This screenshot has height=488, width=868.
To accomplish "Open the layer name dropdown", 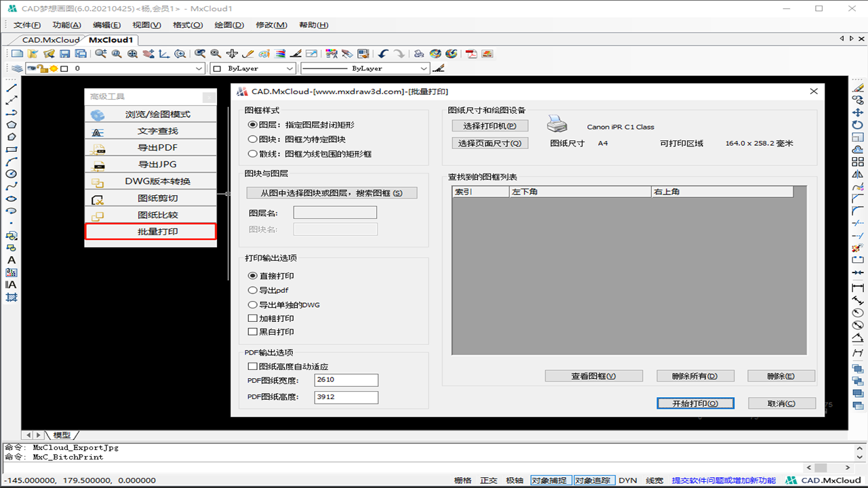I will click(x=199, y=68).
